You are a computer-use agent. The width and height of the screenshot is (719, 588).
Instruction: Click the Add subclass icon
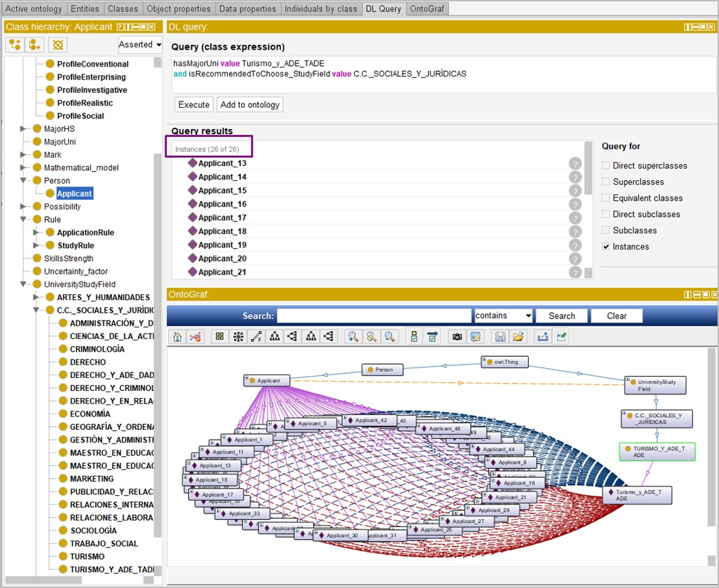(x=15, y=45)
